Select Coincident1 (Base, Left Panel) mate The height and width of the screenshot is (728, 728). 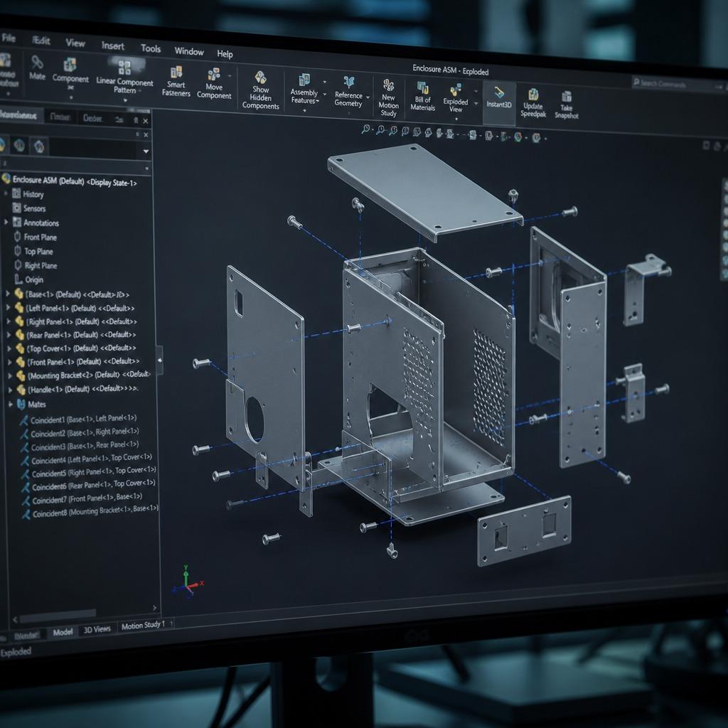pos(77,419)
